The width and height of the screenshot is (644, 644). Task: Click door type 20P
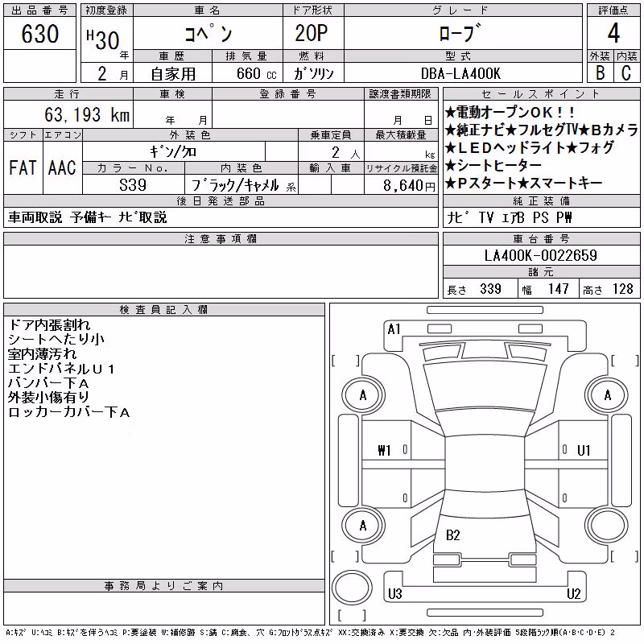point(312,33)
